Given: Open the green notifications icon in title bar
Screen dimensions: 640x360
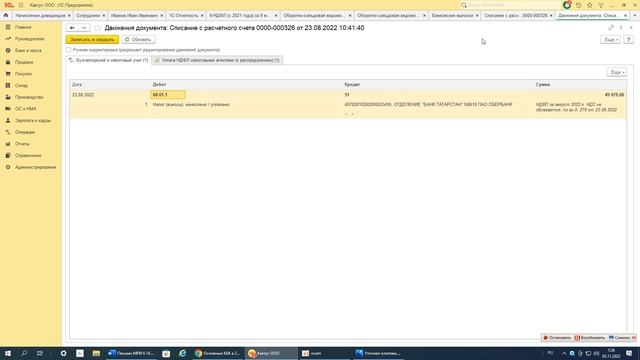Looking at the screenshot, I should [567, 5].
